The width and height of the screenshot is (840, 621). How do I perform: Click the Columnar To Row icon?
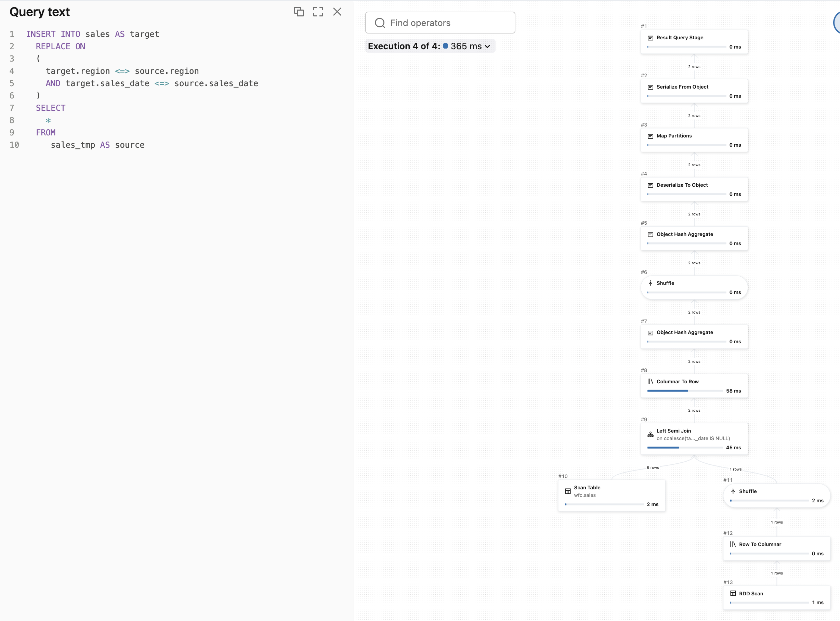point(650,382)
